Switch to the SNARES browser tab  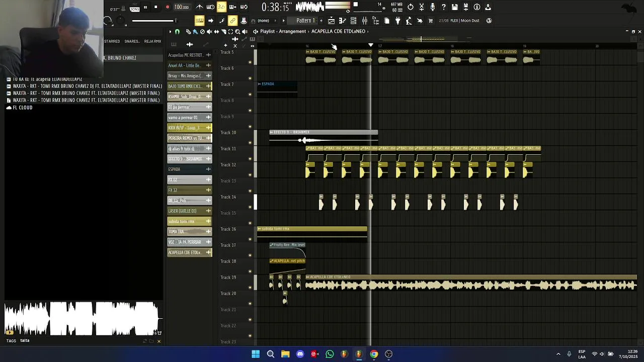132,41
